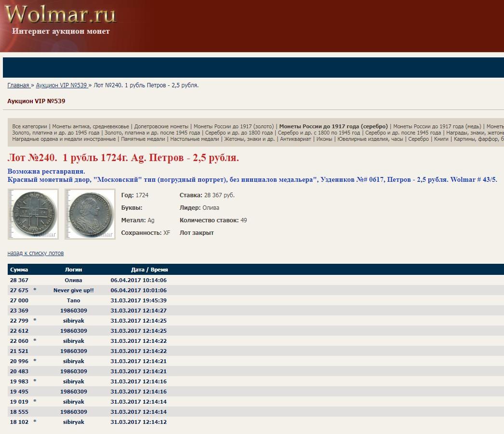Click the Wolmar.ru site logo
The image size is (504, 434).
pos(60,14)
